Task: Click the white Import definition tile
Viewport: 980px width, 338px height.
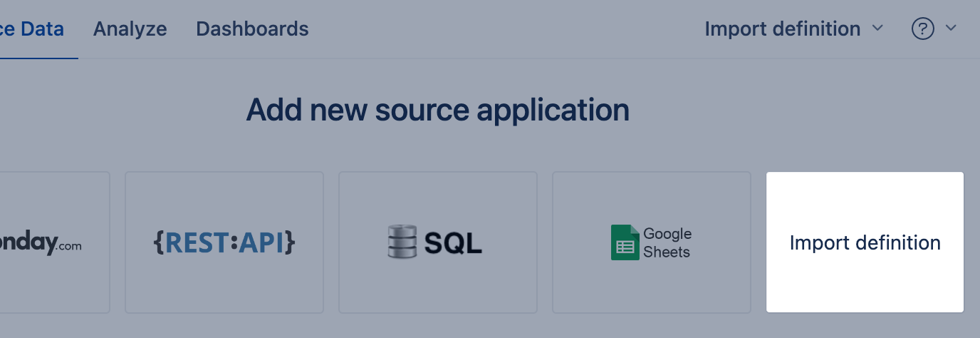Action: (x=865, y=242)
